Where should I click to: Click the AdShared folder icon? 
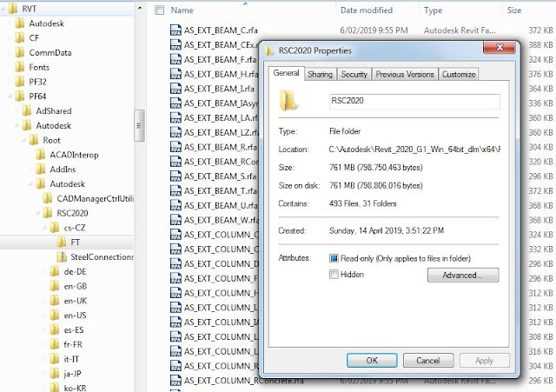(x=27, y=110)
